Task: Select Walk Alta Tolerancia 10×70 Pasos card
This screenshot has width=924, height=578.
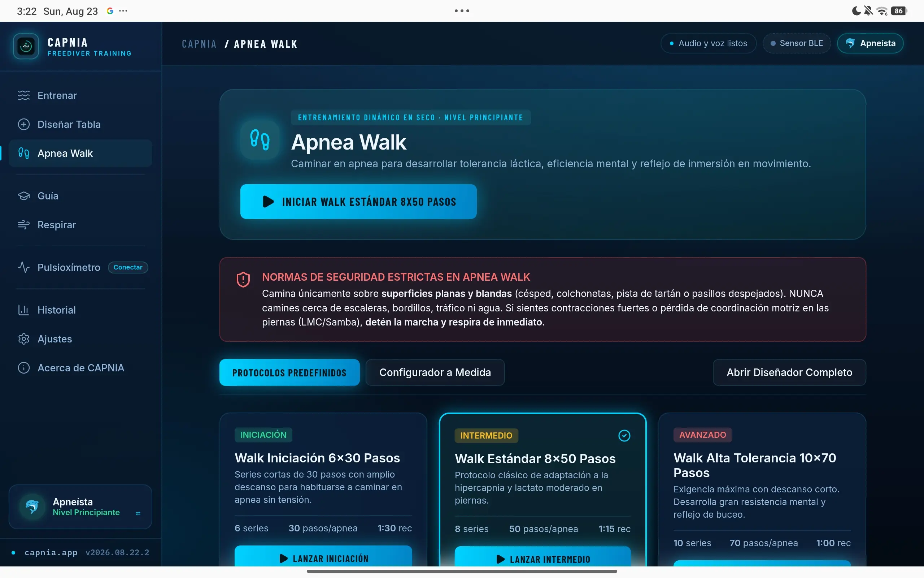Action: tap(762, 489)
